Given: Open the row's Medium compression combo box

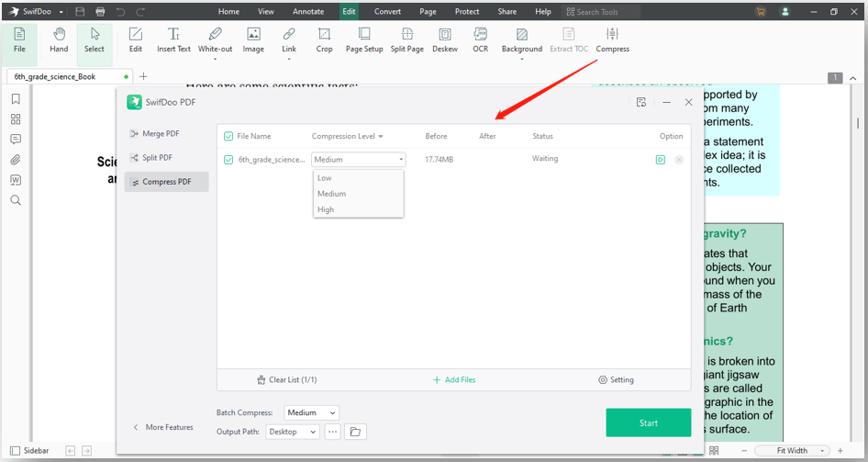Looking at the screenshot, I should [x=358, y=160].
